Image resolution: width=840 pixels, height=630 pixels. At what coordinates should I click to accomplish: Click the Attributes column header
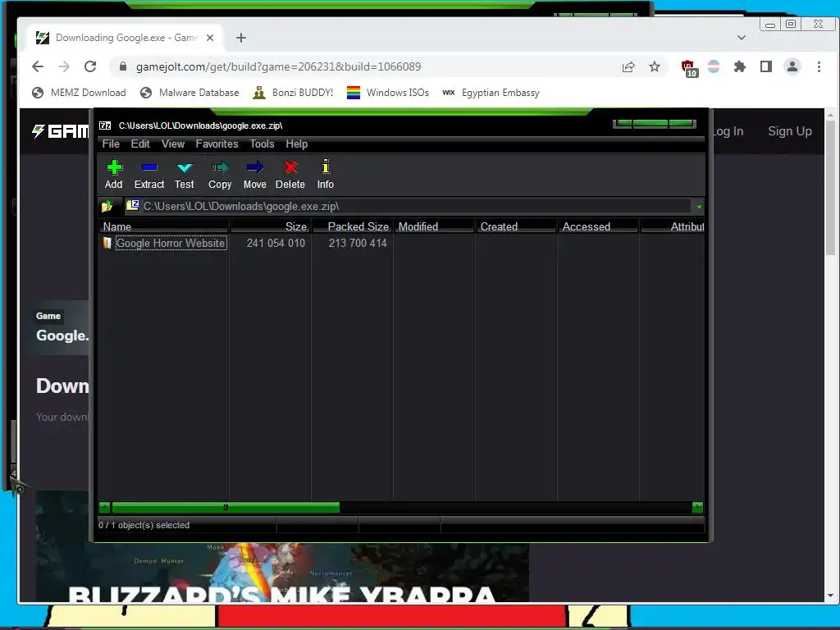click(673, 226)
